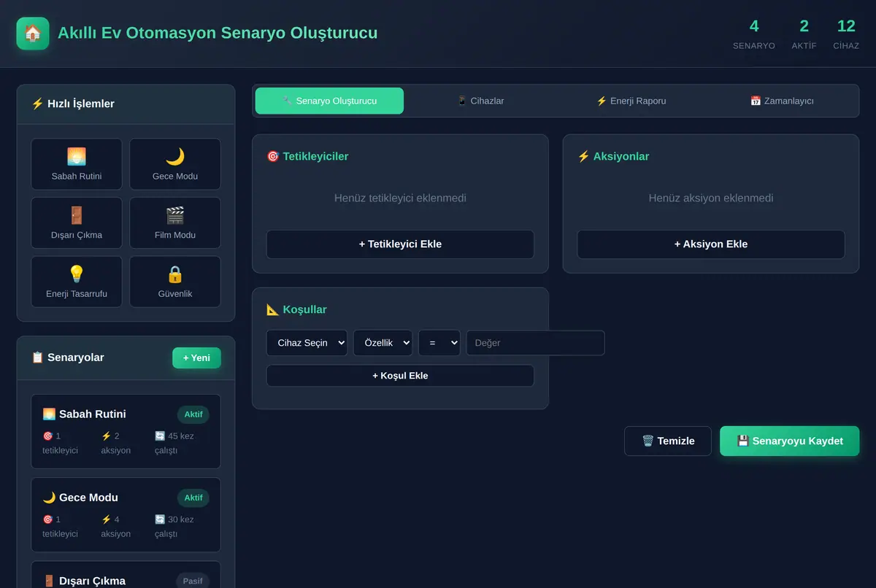This screenshot has width=876, height=588.
Task: Activate the Sabah Rutini sunrise quick action
Action: coord(77,164)
